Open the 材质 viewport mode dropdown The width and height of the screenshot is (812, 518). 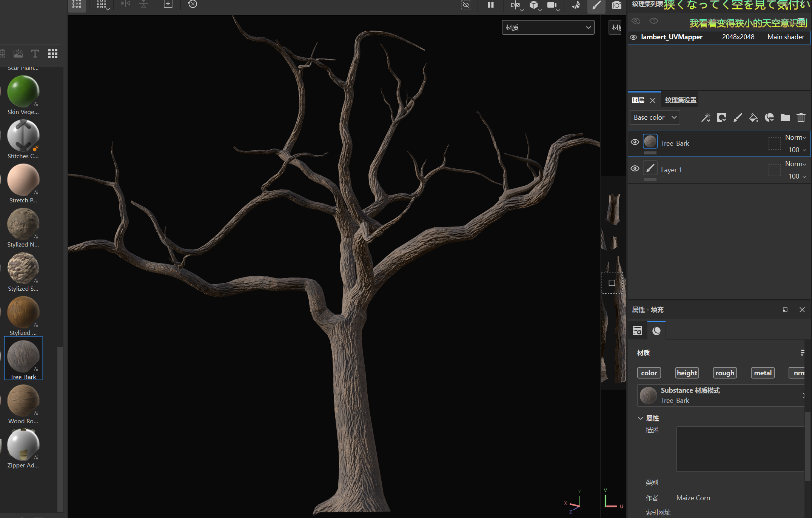(548, 28)
